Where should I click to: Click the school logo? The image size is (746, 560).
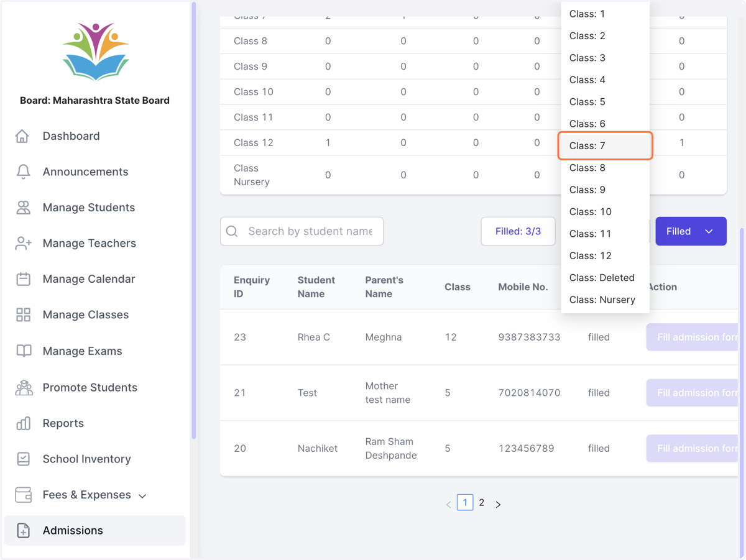click(x=95, y=51)
